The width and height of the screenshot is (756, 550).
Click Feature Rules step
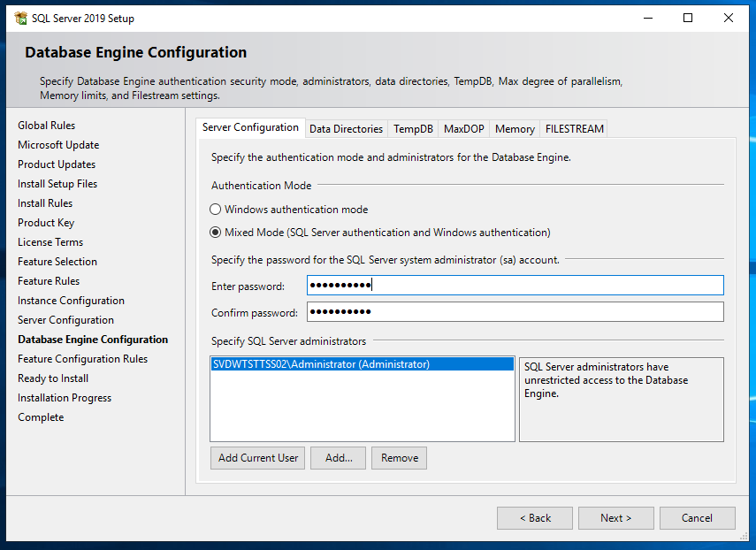point(49,281)
